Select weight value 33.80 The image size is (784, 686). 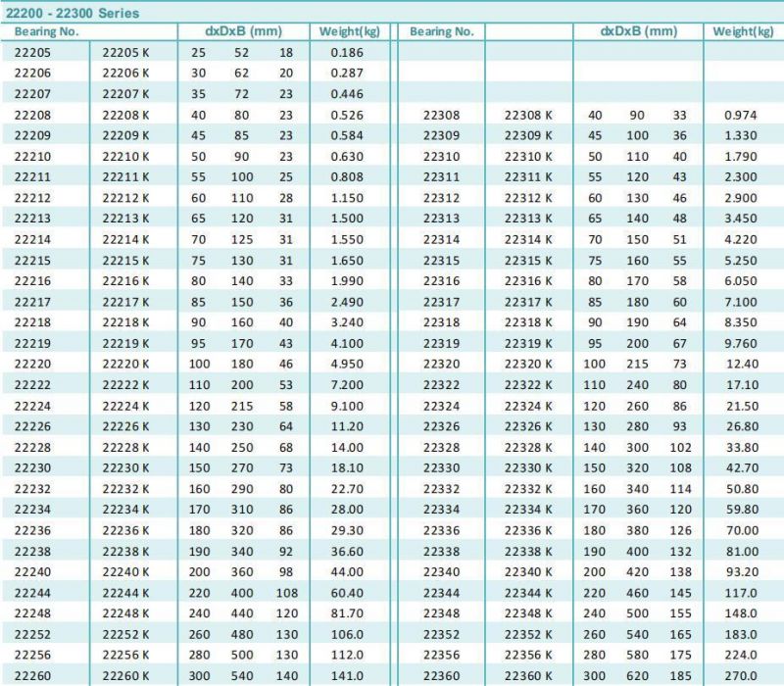point(743,448)
